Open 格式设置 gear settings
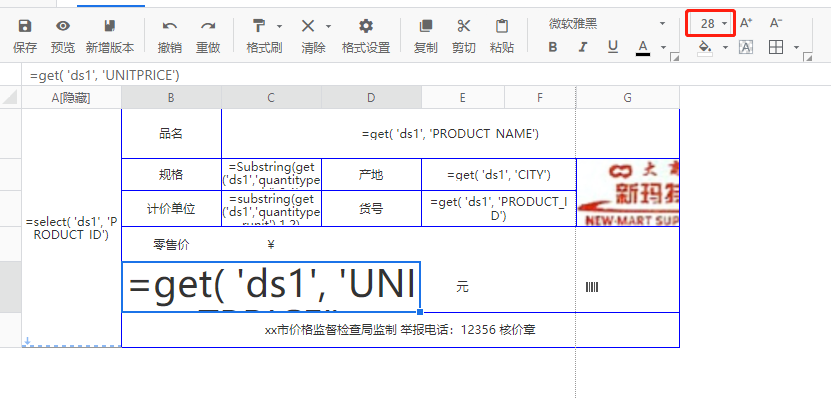 [x=366, y=25]
